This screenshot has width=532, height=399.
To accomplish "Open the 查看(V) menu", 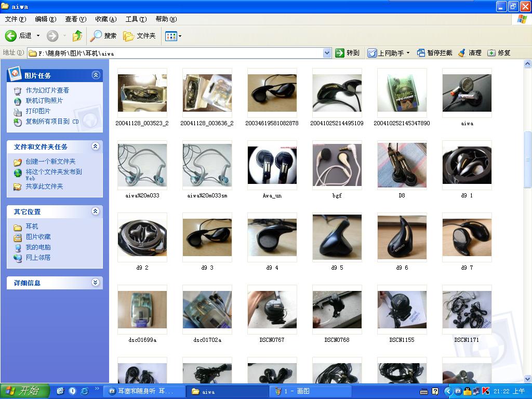I will point(76,19).
